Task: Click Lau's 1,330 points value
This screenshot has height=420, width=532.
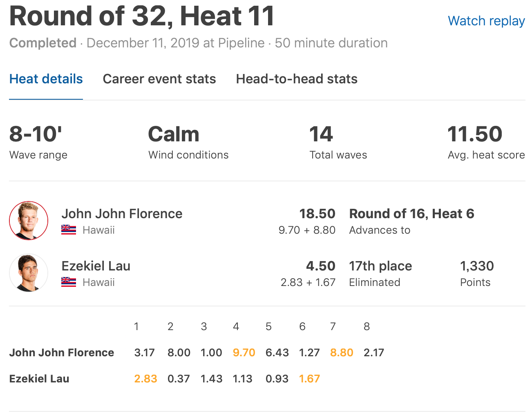Action: (x=477, y=266)
